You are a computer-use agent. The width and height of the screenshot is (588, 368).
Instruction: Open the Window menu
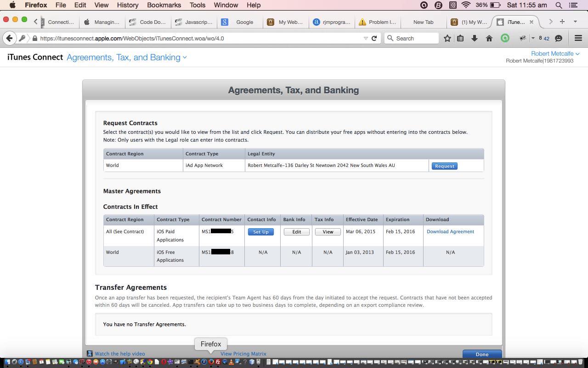(226, 5)
